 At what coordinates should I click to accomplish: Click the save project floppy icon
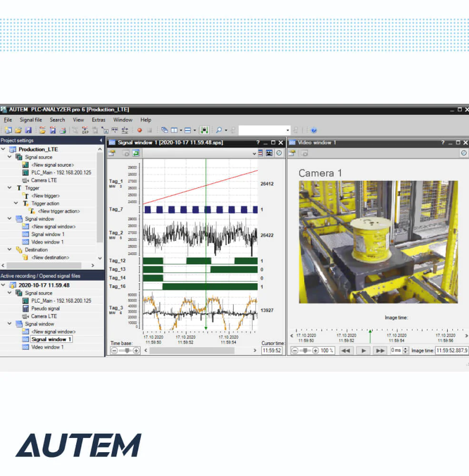tap(28, 130)
